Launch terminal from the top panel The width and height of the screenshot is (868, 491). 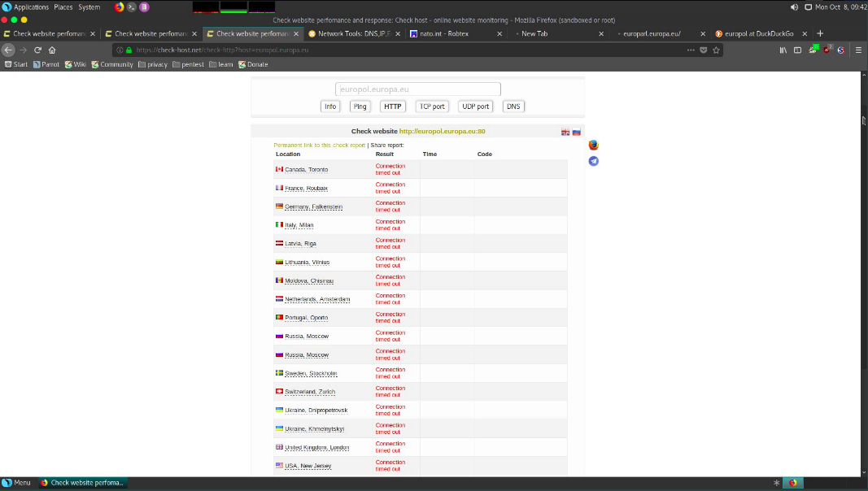coord(132,7)
